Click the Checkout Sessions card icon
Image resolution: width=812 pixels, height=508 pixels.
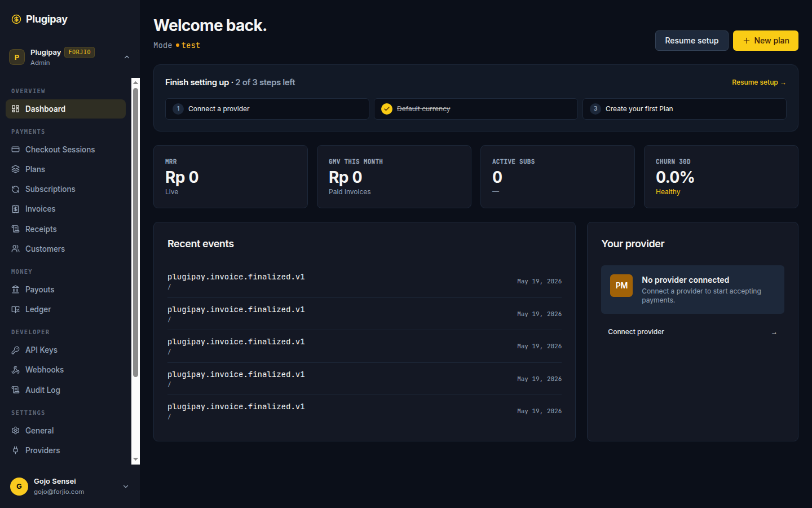coord(15,150)
